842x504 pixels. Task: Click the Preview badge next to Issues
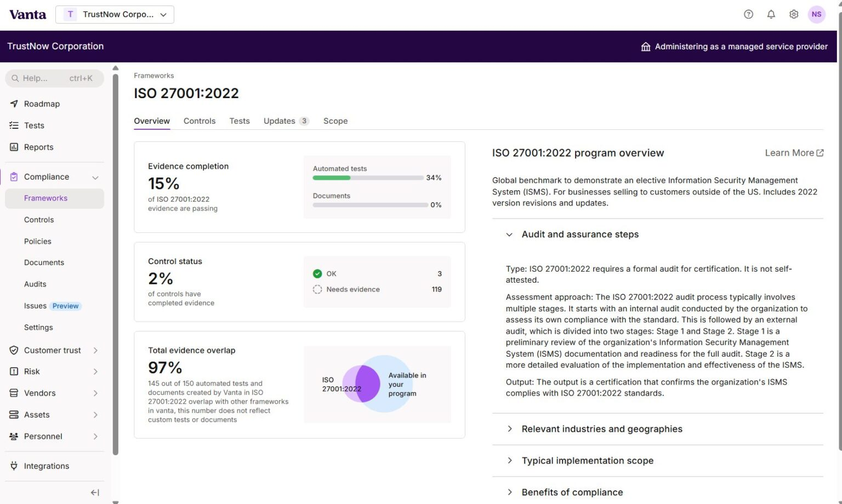(x=66, y=306)
